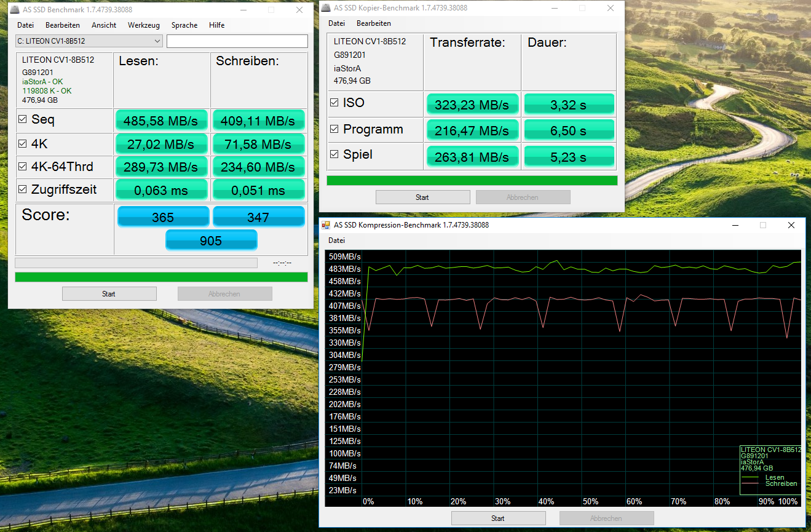The height and width of the screenshot is (532, 811).
Task: Toggle the 4K-64Thrd test checkbox
Action: [x=23, y=166]
